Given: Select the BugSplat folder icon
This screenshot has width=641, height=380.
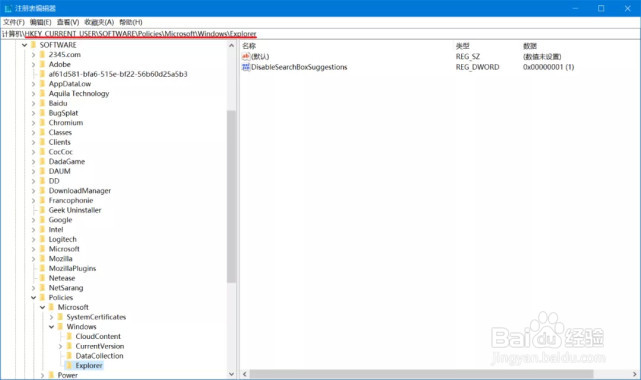Looking at the screenshot, I should pyautogui.click(x=43, y=113).
